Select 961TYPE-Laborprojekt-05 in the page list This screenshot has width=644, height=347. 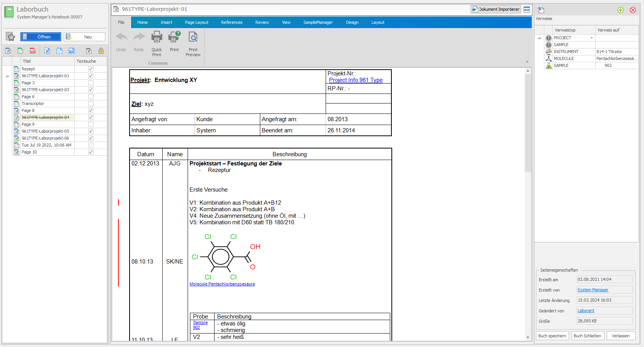(x=45, y=131)
